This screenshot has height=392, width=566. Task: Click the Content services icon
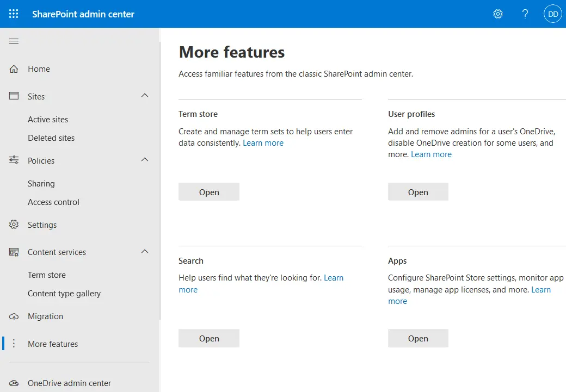(14, 252)
